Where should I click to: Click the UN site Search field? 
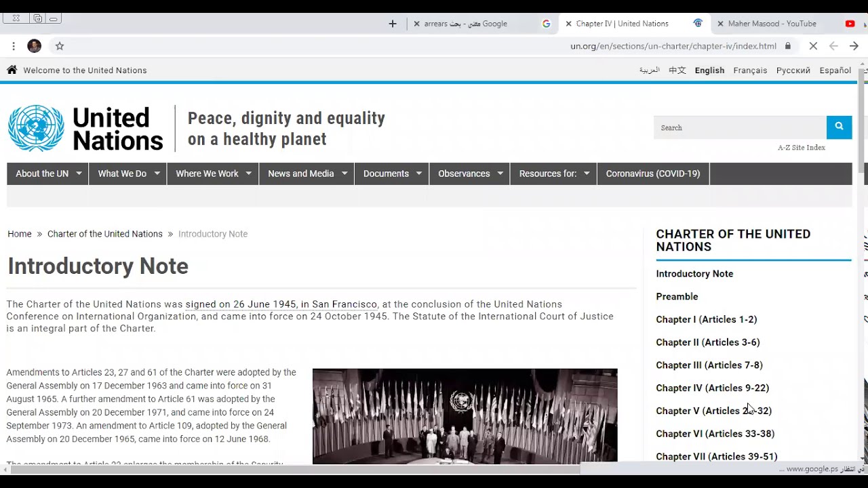740,127
